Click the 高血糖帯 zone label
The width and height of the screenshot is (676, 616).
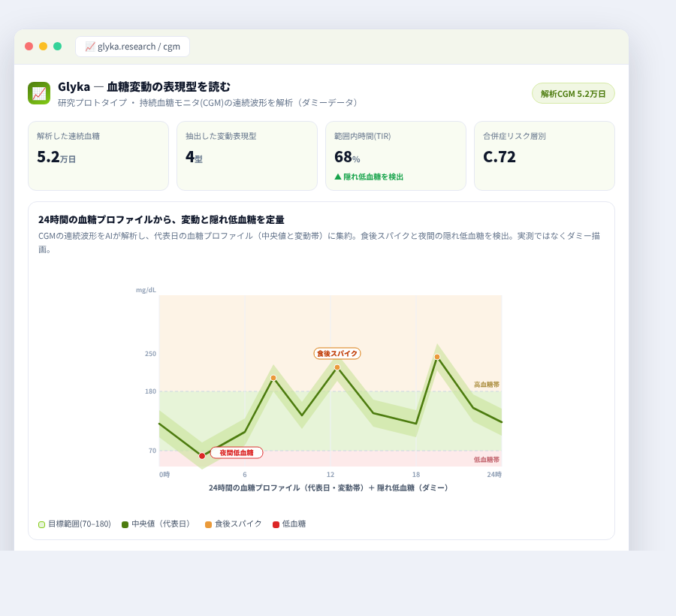click(x=487, y=385)
